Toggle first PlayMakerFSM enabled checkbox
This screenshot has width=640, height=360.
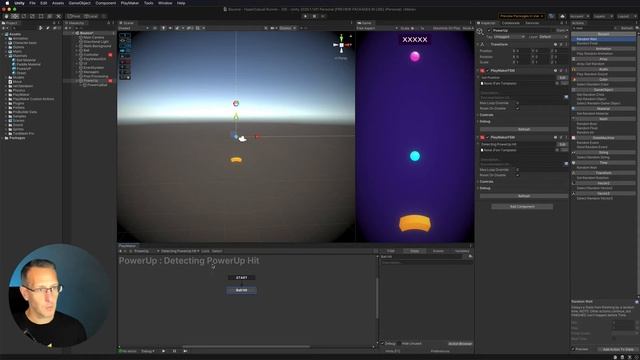487,71
